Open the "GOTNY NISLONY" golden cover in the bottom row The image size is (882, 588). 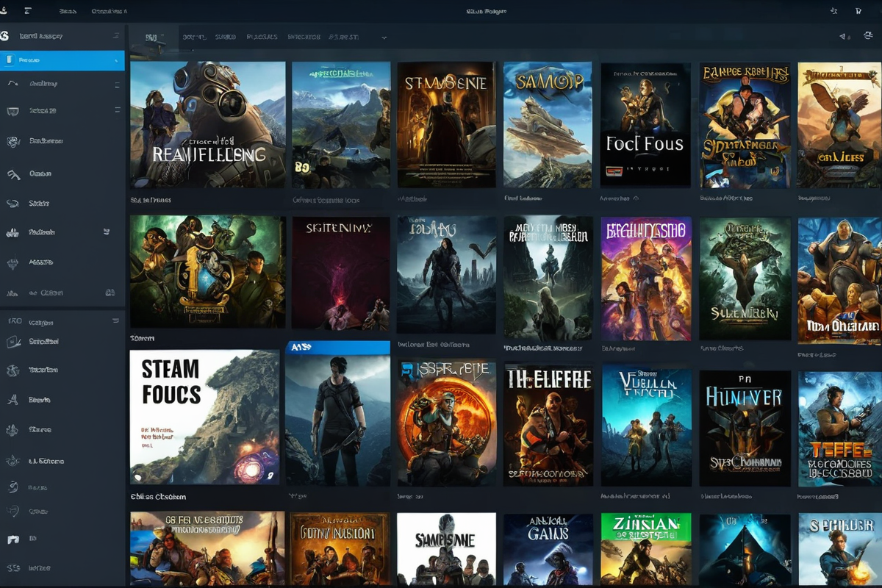(339, 549)
